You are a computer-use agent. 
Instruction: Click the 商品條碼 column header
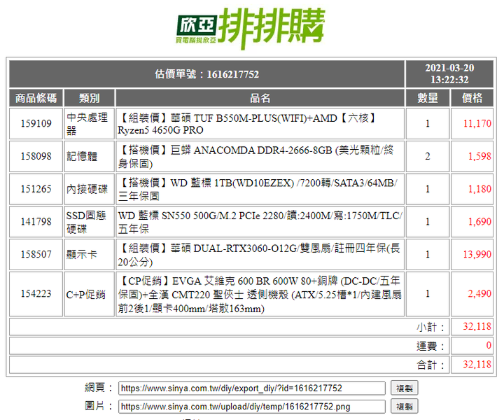click(36, 98)
